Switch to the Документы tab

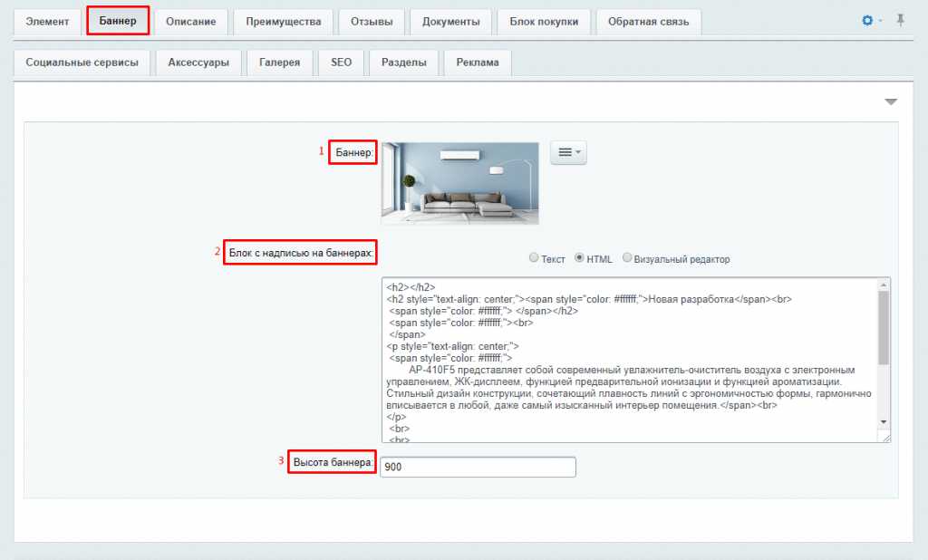click(450, 21)
